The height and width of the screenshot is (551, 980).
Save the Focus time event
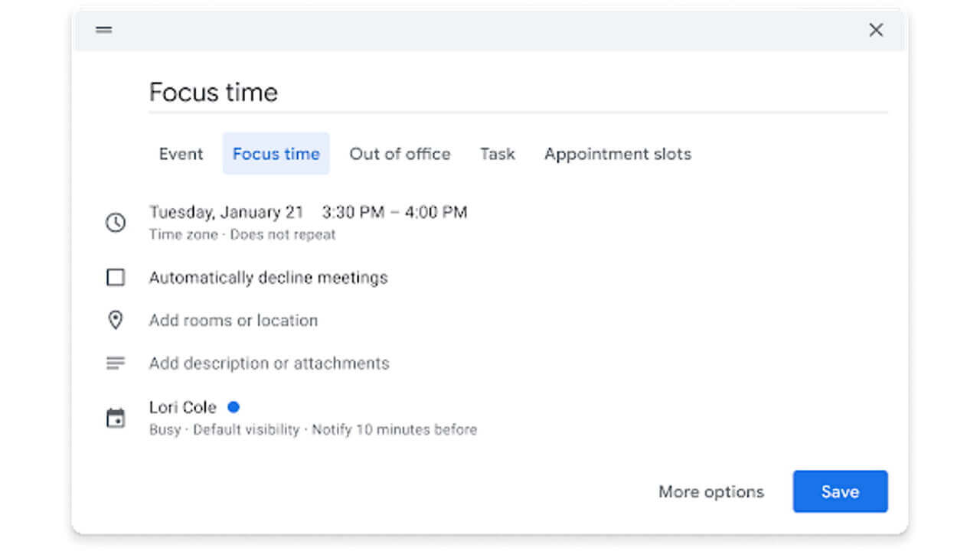840,491
